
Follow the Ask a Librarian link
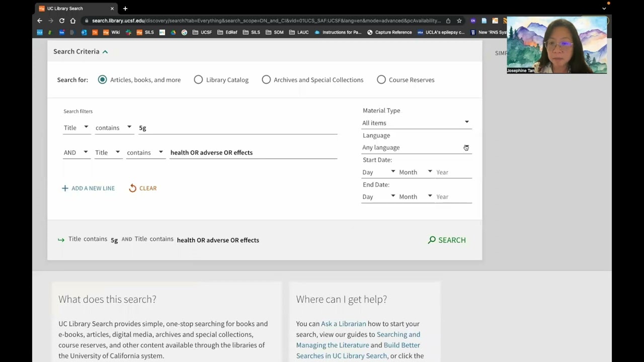344,324
